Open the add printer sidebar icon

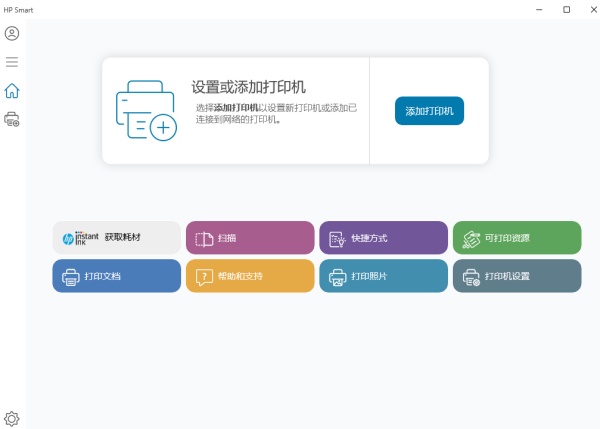pyautogui.click(x=12, y=120)
